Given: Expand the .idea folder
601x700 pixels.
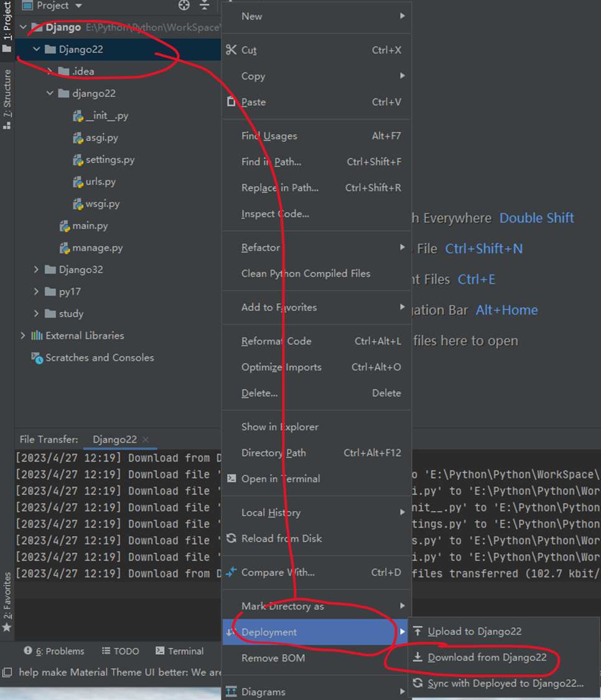Looking at the screenshot, I should click(x=50, y=71).
